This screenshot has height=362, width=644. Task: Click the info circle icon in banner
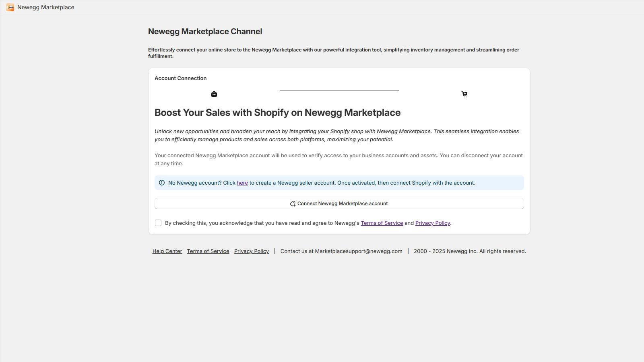(162, 183)
